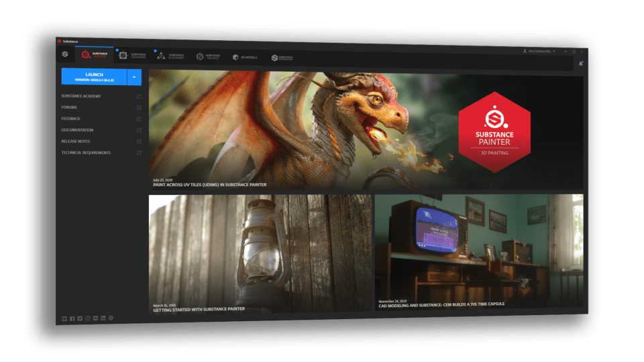Click external-link icon next to Forums
This screenshot has height=362, width=644.
[x=139, y=107]
